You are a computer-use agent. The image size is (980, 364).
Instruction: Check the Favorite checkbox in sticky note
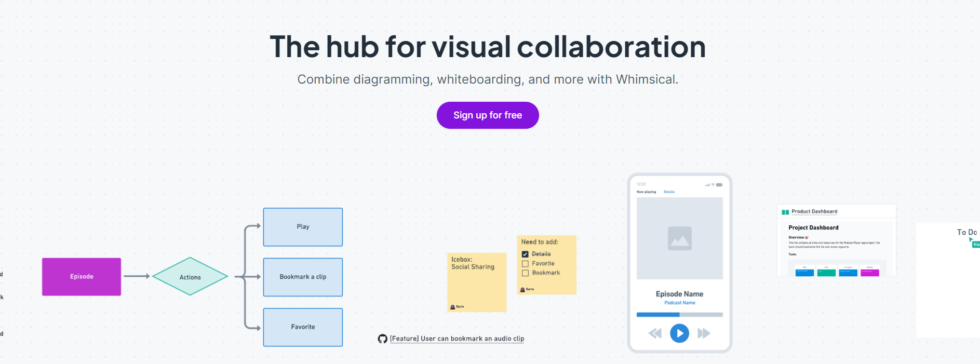(x=525, y=264)
